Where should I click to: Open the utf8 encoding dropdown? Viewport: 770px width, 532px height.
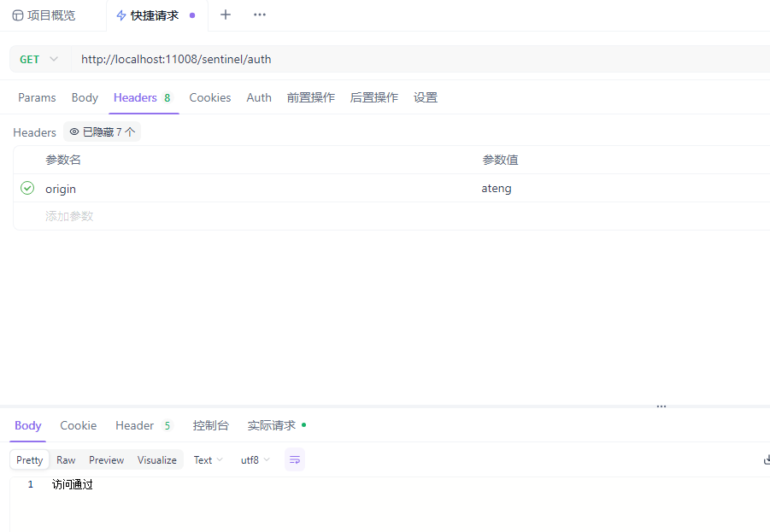[255, 459]
